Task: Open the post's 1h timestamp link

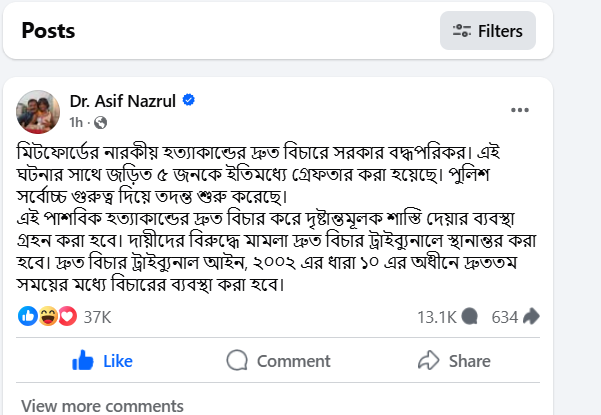Action: point(76,122)
